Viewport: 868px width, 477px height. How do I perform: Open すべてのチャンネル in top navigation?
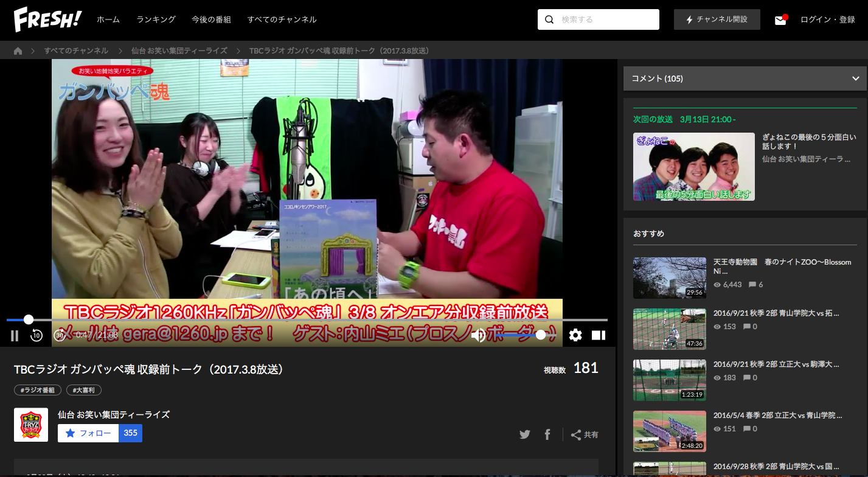pyautogui.click(x=282, y=19)
